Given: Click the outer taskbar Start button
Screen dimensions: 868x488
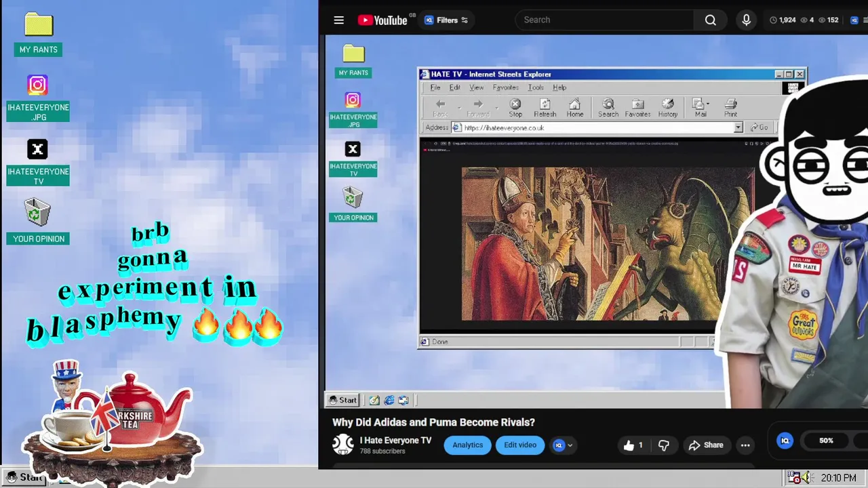Looking at the screenshot, I should tap(24, 477).
